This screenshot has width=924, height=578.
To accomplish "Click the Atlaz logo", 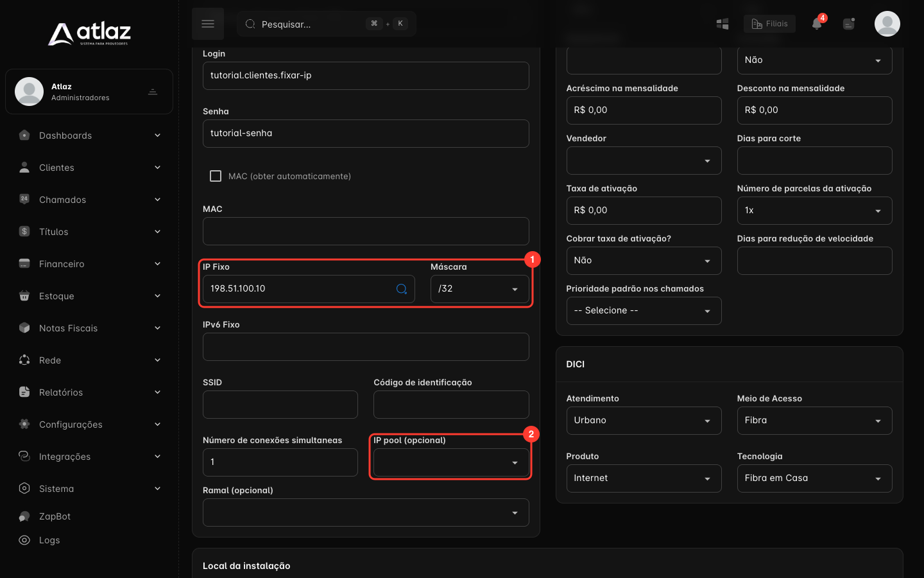I will [89, 33].
